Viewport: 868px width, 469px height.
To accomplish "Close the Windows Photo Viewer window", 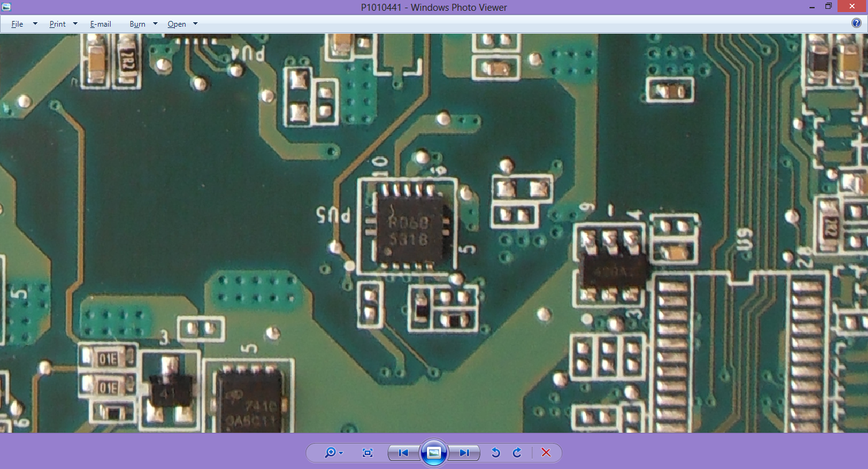I will pyautogui.click(x=851, y=6).
